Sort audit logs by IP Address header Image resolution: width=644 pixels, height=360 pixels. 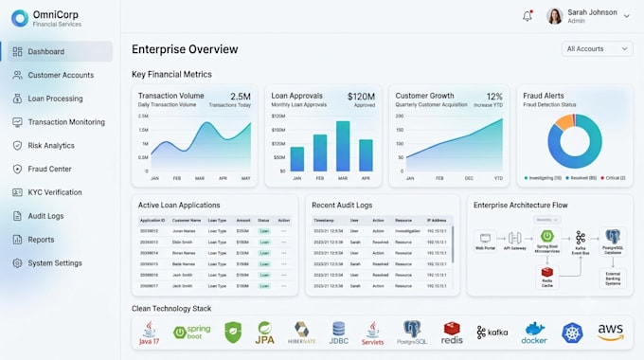pyautogui.click(x=437, y=221)
